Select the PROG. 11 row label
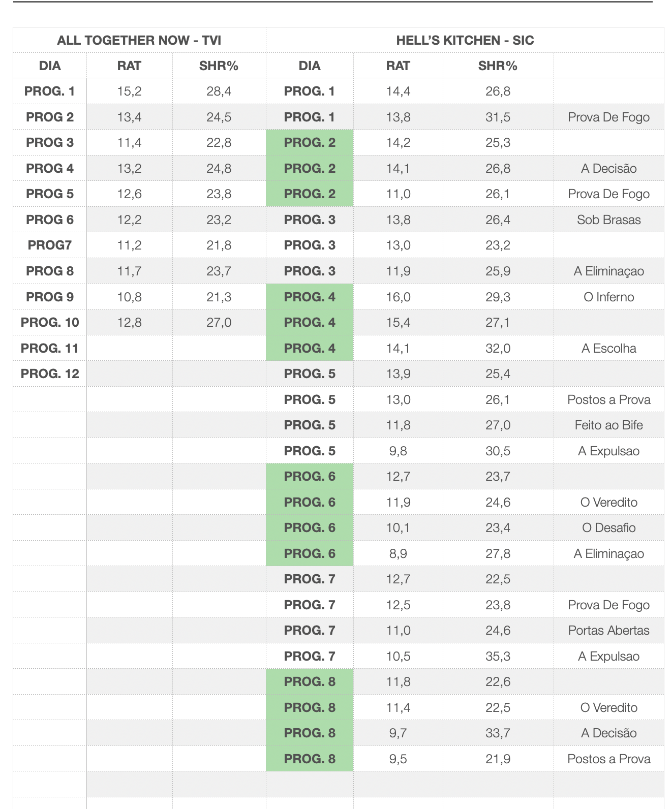The height and width of the screenshot is (809, 672). [50, 348]
